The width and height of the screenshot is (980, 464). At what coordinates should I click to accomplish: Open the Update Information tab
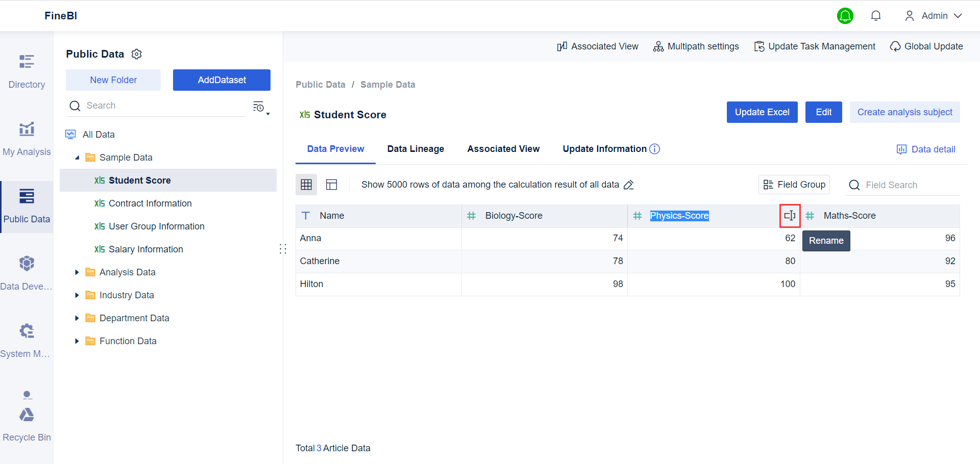tap(604, 148)
